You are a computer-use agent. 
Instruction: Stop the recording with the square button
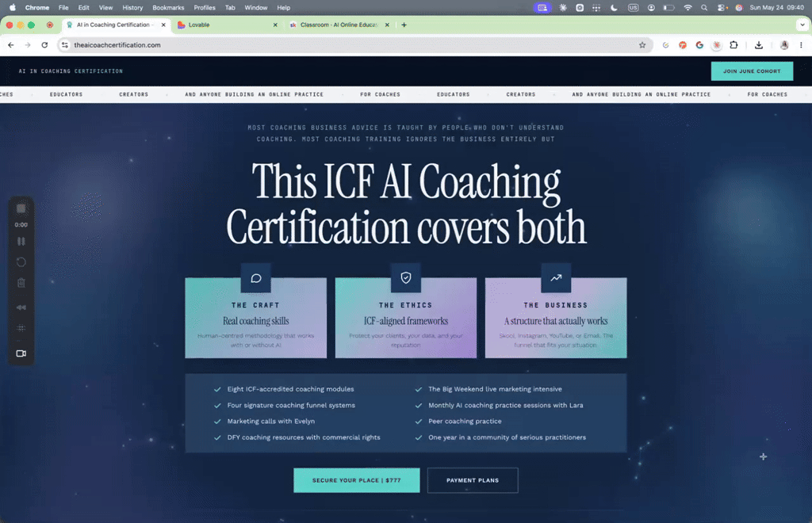[21, 208]
